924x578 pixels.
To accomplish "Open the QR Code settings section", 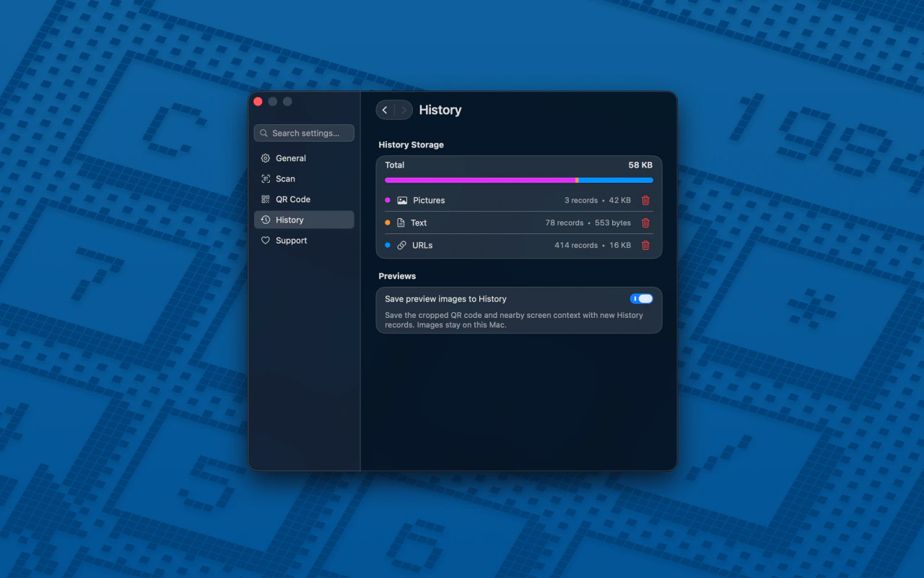I will pos(304,199).
